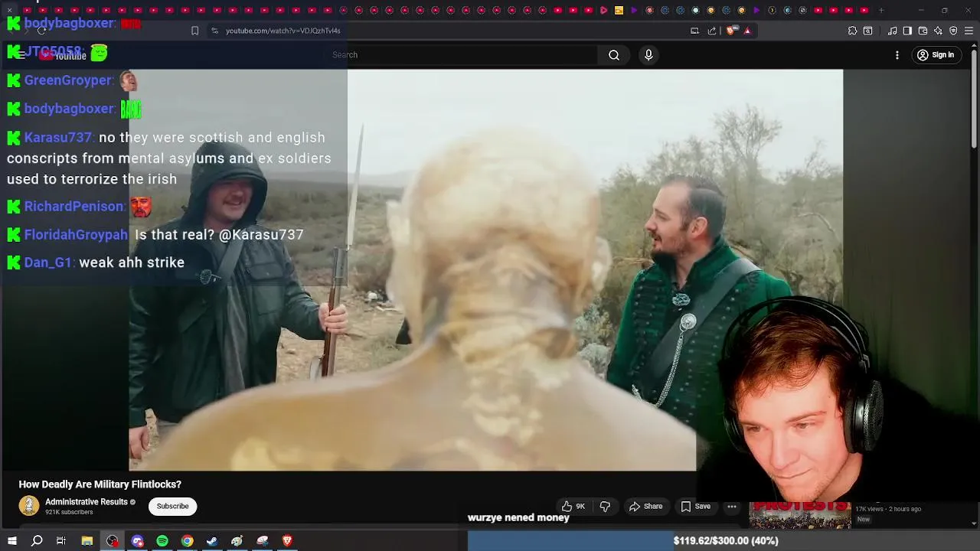This screenshot has width=980, height=551.
Task: Open more actions menu beside Save
Action: pos(732,507)
